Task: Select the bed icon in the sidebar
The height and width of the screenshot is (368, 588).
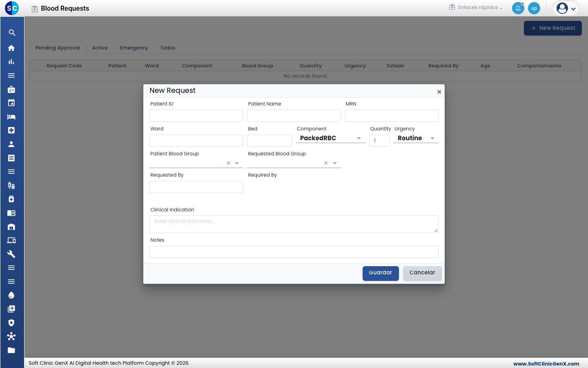Action: [x=11, y=117]
